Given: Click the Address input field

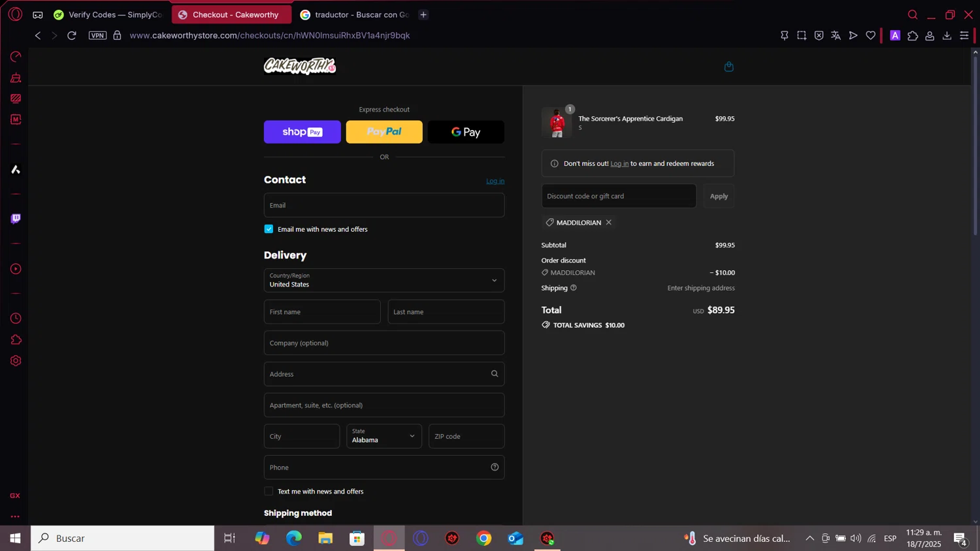Looking at the screenshot, I should (x=384, y=374).
